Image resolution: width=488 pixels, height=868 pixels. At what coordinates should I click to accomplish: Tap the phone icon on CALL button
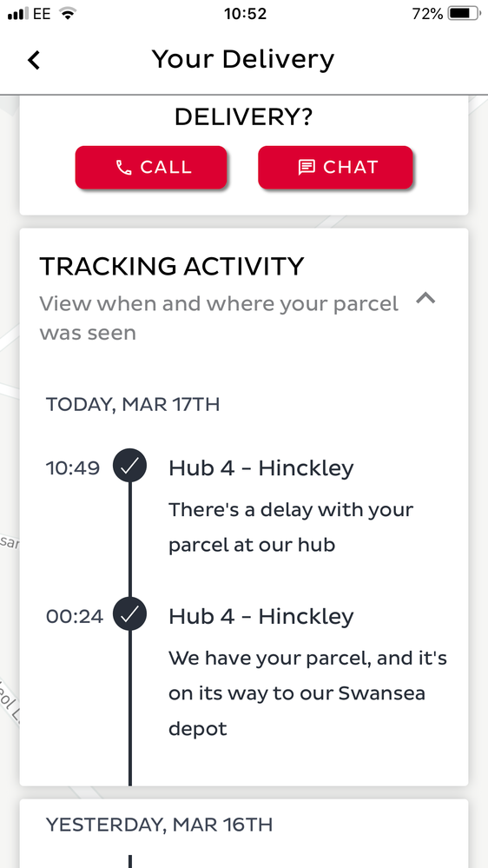(123, 168)
